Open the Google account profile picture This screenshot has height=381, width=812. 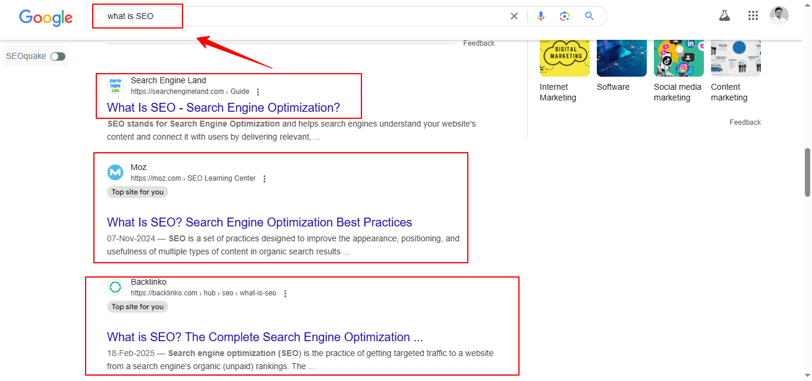click(779, 16)
